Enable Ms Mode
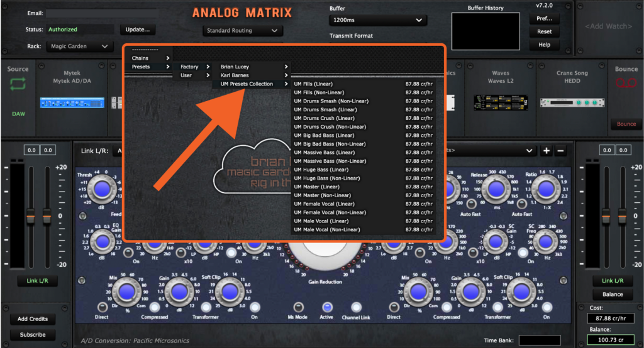 click(x=298, y=307)
